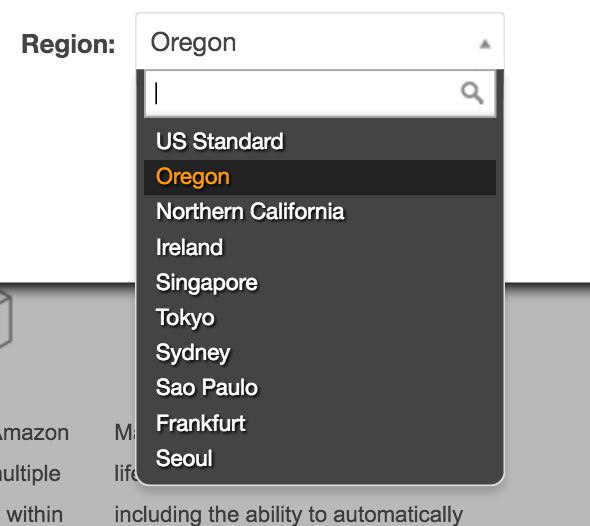Select the Frankfurt region

(320, 423)
